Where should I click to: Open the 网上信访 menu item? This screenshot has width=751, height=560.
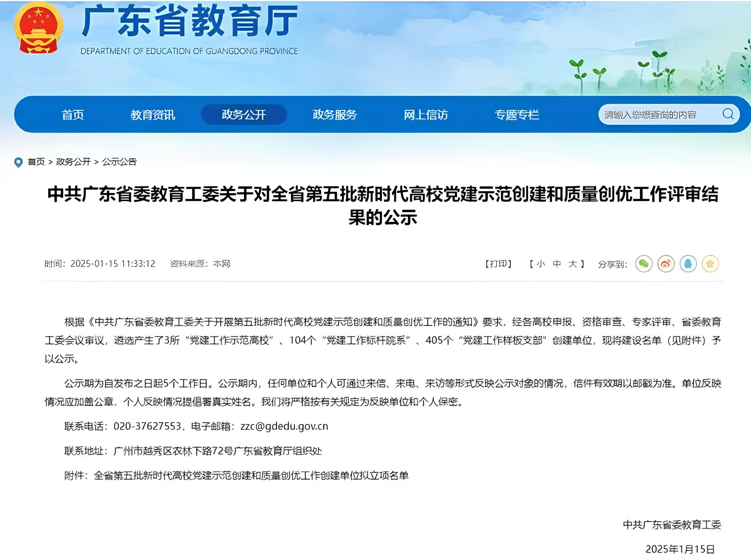coord(426,115)
